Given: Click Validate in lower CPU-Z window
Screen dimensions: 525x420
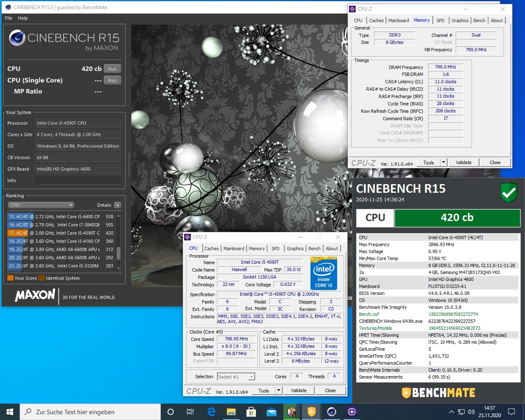Looking at the screenshot, I should [299, 390].
